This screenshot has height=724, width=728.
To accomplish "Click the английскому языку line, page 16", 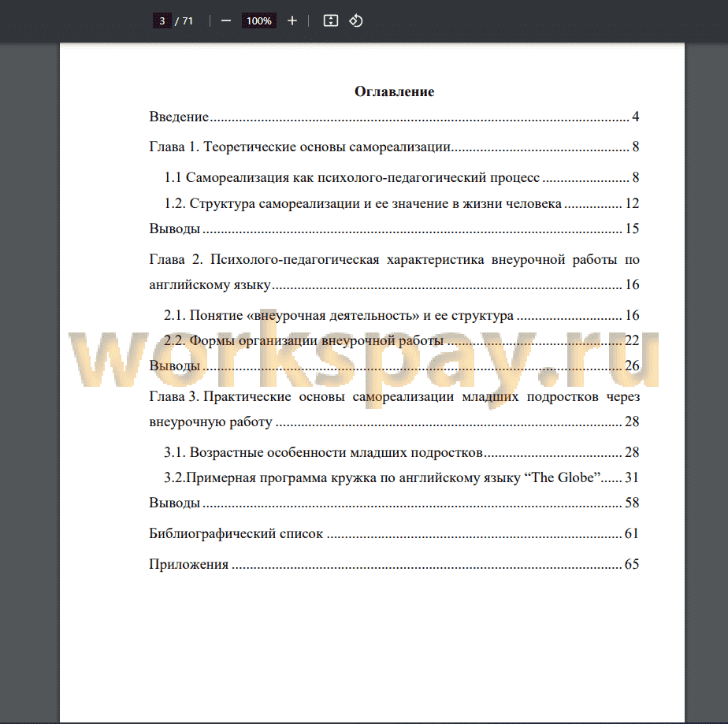I will [x=394, y=284].
